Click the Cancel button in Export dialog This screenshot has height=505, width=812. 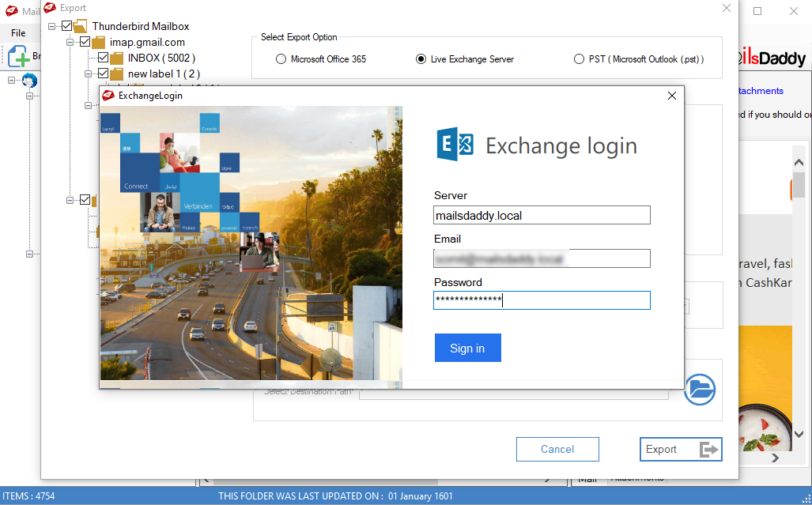coord(557,449)
